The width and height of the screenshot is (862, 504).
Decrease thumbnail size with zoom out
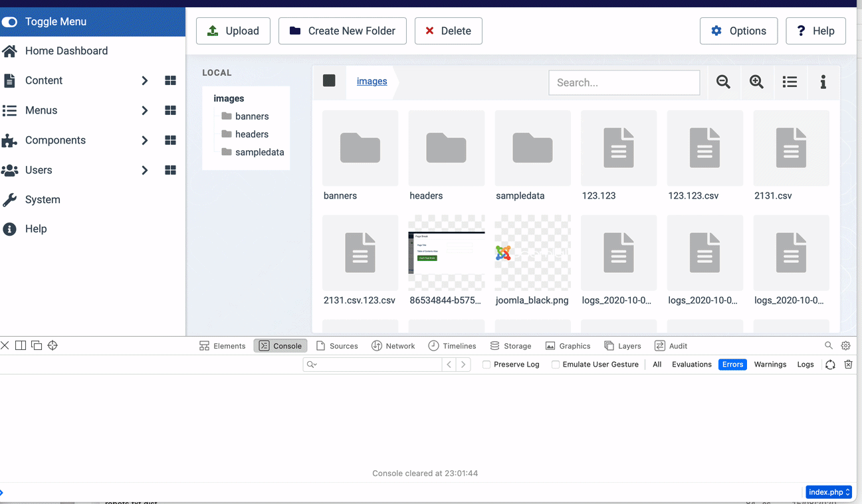point(723,82)
